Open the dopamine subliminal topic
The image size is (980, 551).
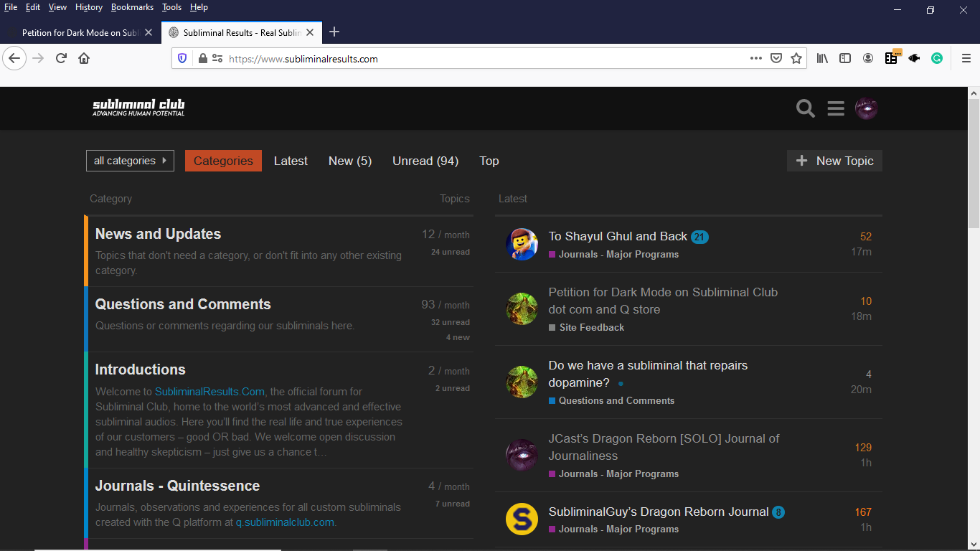(x=648, y=374)
